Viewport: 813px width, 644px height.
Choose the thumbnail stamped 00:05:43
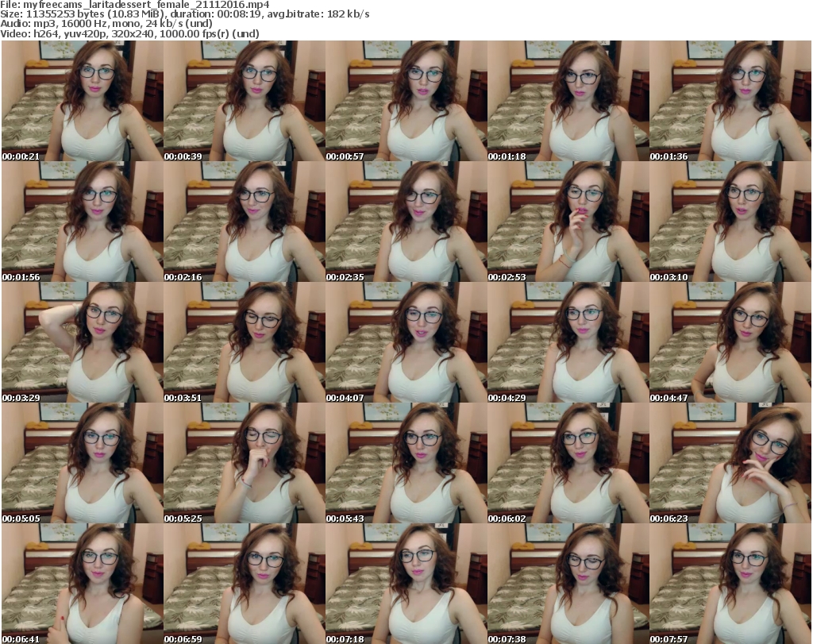click(x=406, y=464)
